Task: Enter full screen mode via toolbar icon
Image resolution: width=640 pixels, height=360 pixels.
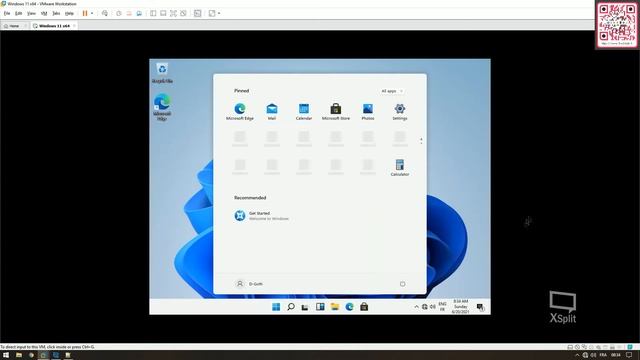Action: click(173, 13)
